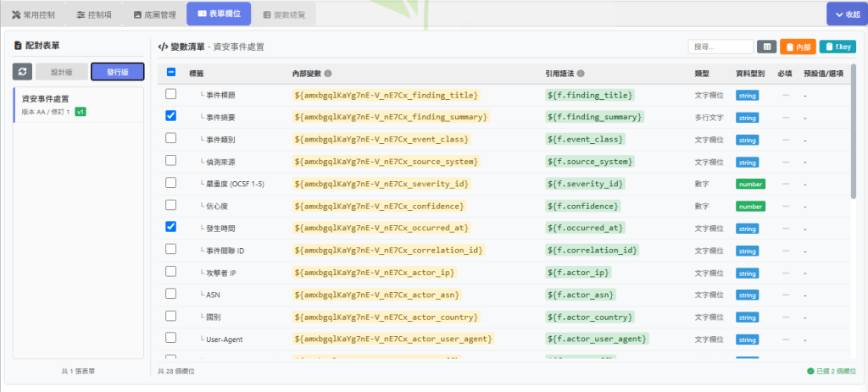This screenshot has width=868, height=392.
Task: Focus the 搜尋 search field
Action: (721, 47)
